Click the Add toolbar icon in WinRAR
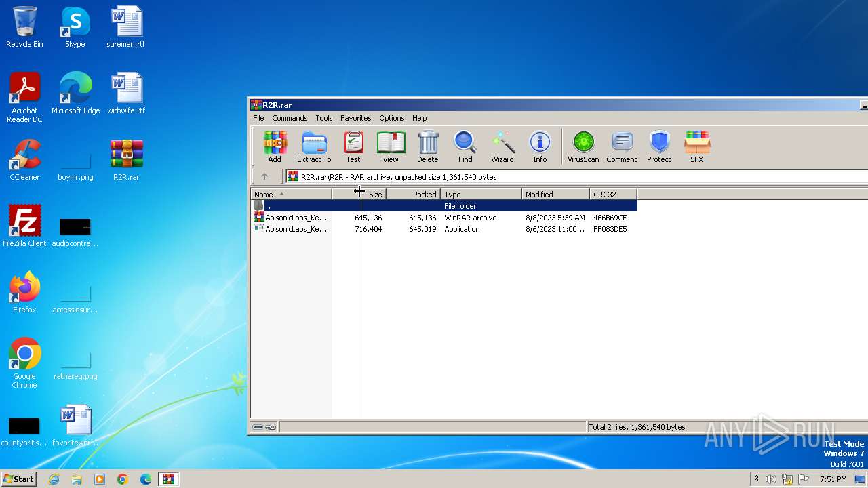Viewport: 868px width, 488px height. tap(275, 147)
